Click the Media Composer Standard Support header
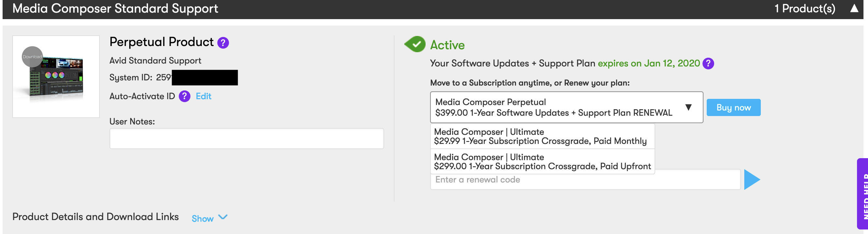The width and height of the screenshot is (868, 234). click(x=115, y=8)
